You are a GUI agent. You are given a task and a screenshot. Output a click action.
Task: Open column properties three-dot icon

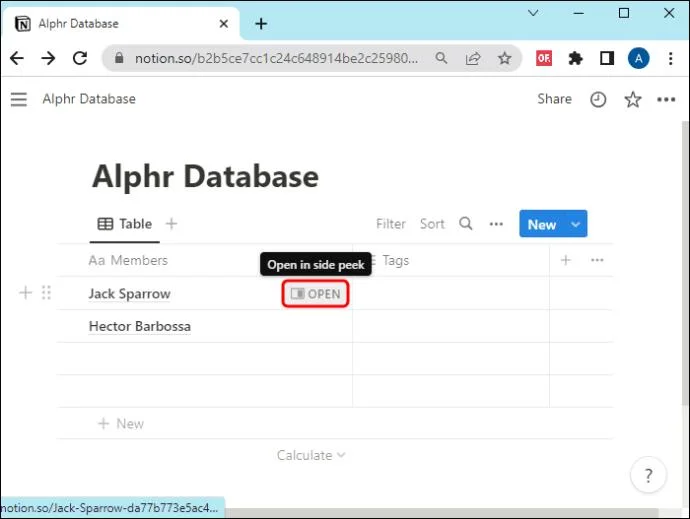pyautogui.click(x=597, y=260)
